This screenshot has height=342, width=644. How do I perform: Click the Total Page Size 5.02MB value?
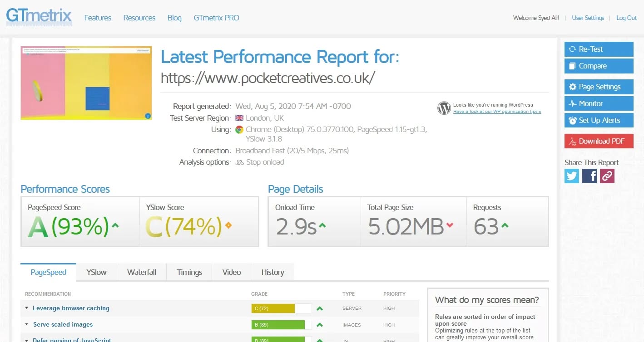tap(406, 227)
